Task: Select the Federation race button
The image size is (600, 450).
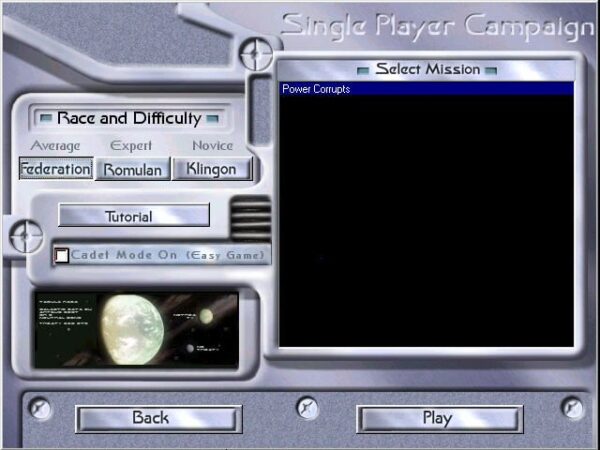Action: click(x=56, y=169)
